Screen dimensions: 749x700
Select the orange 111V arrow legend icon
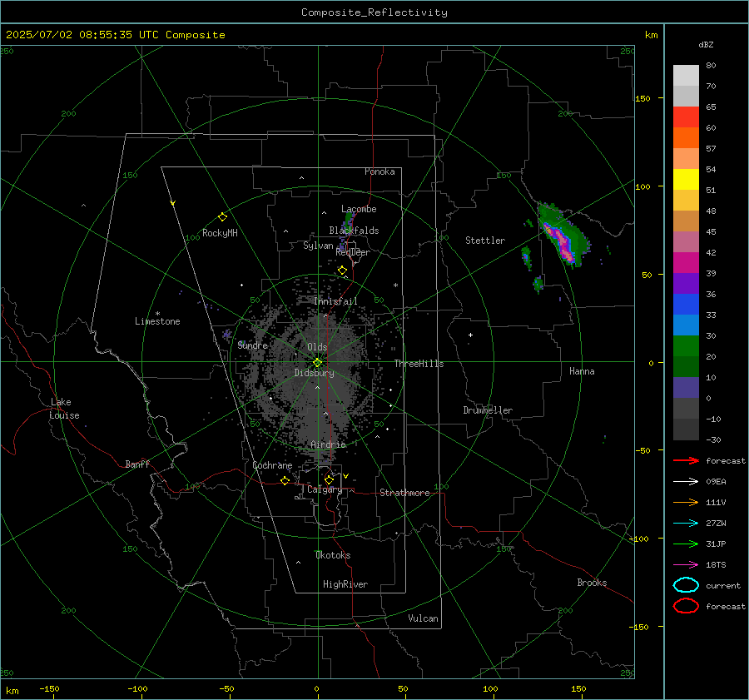[x=686, y=502]
